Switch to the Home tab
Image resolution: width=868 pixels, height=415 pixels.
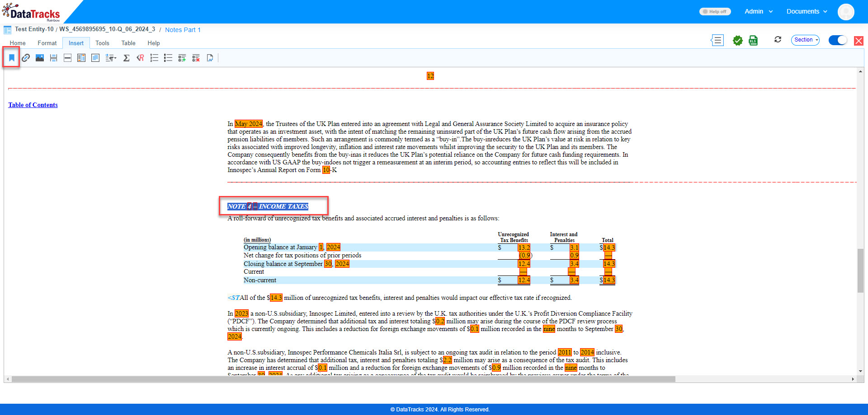click(x=18, y=43)
